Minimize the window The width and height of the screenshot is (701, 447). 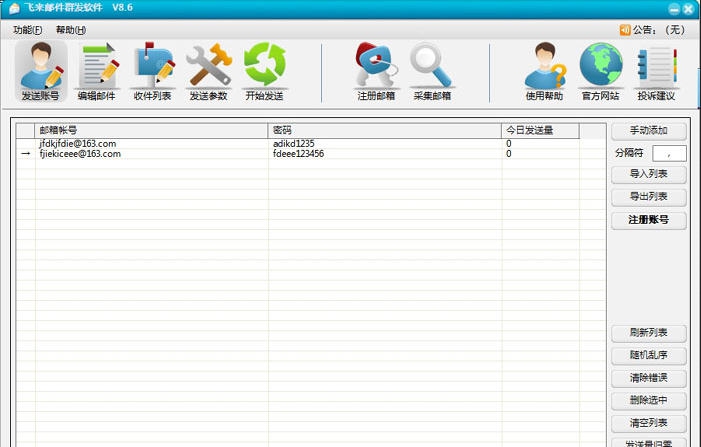click(674, 8)
